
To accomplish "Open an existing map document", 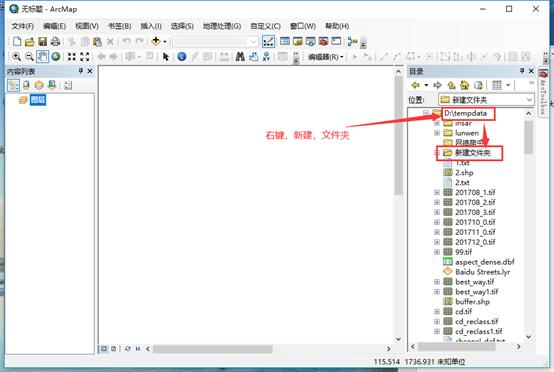I will [x=30, y=41].
